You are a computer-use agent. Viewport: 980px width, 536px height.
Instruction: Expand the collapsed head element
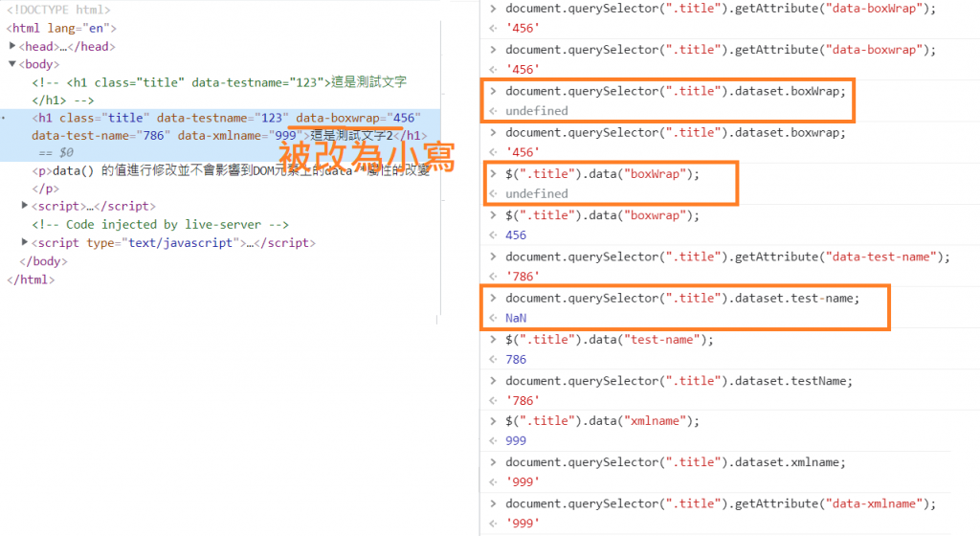coord(11,46)
